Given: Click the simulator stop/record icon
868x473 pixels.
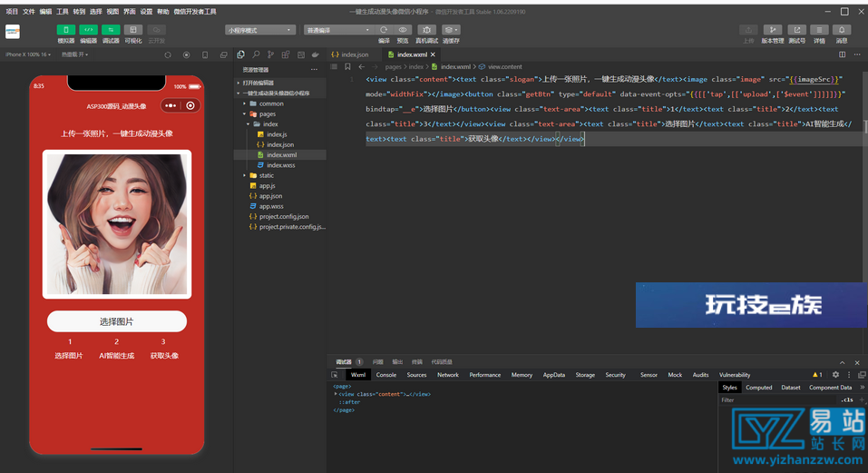Looking at the screenshot, I should (186, 54).
